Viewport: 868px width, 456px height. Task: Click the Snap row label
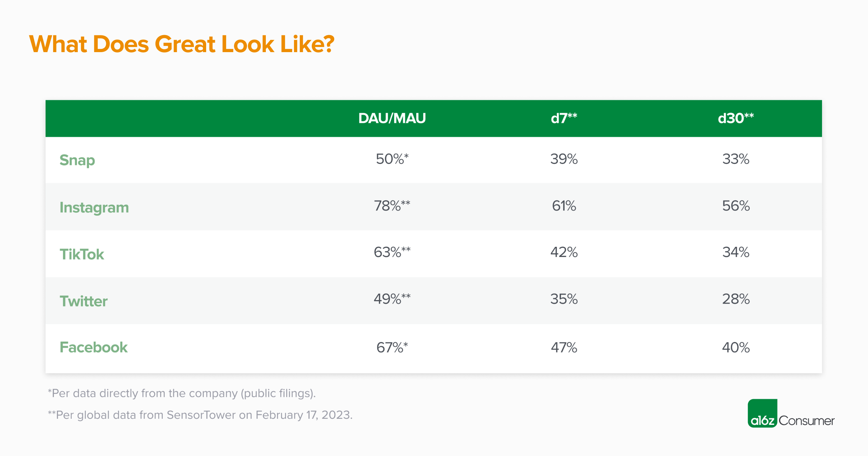click(x=77, y=160)
